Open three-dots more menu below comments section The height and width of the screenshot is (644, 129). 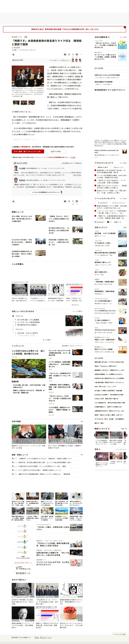(81, 201)
